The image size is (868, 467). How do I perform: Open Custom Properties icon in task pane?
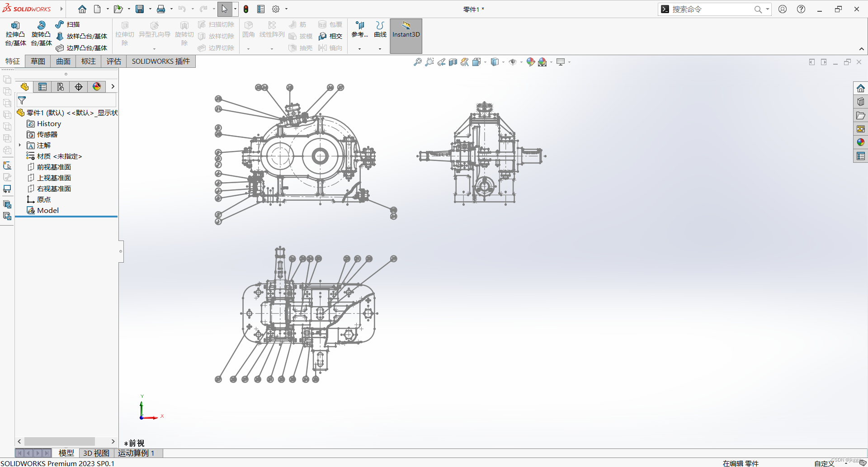point(861,156)
